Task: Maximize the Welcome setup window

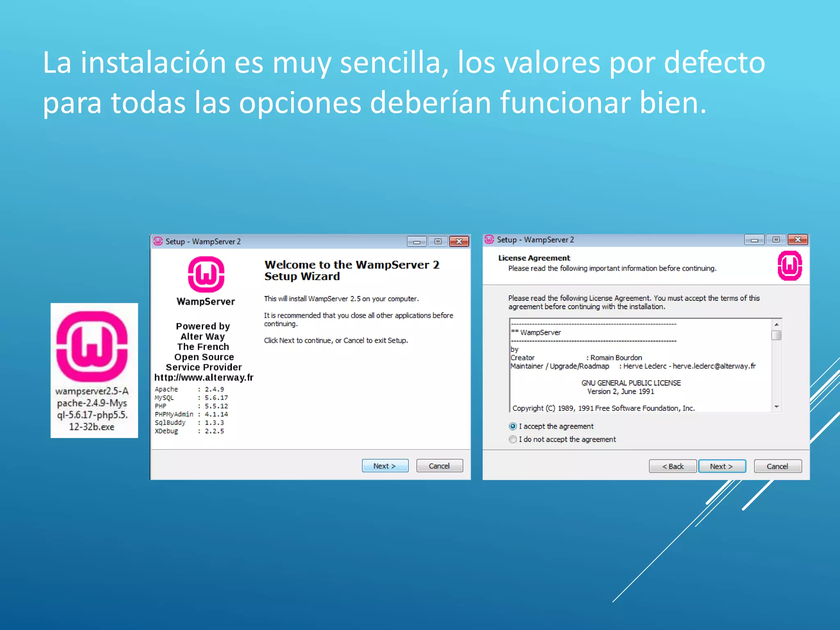Action: (x=438, y=242)
